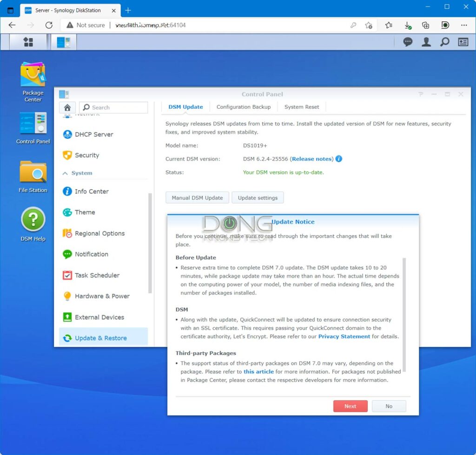Click the Control Panel search field
476x455 pixels.
tap(113, 107)
